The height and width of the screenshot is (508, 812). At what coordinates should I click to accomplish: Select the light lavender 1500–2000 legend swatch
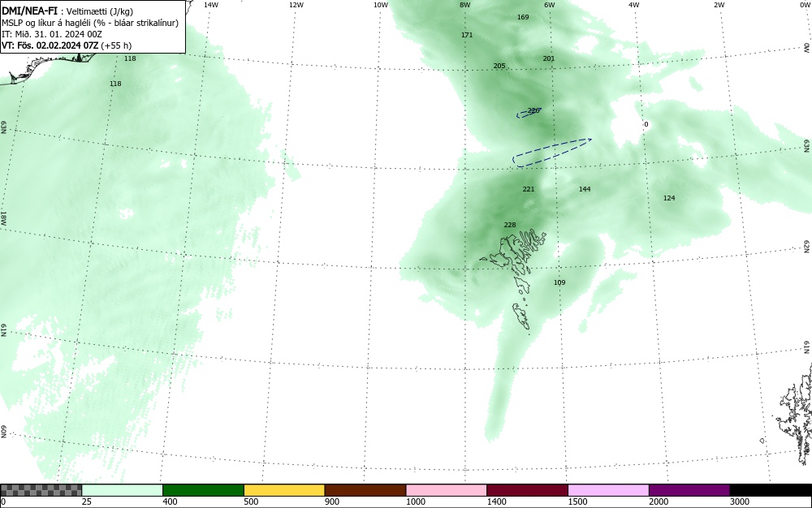(608, 490)
